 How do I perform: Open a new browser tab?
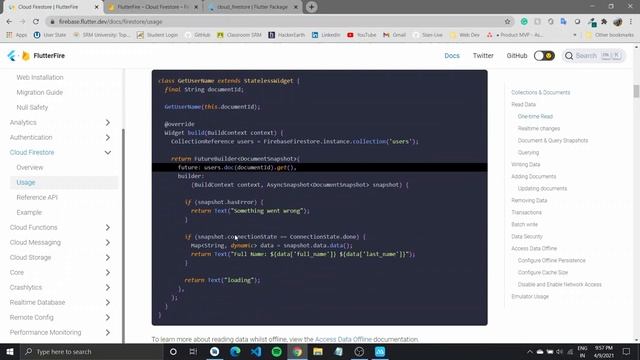click(x=311, y=7)
